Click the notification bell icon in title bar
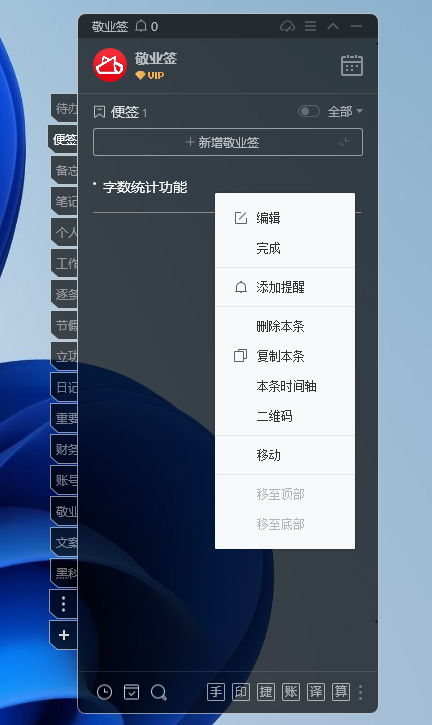This screenshot has height=725, width=432. pyautogui.click(x=141, y=26)
